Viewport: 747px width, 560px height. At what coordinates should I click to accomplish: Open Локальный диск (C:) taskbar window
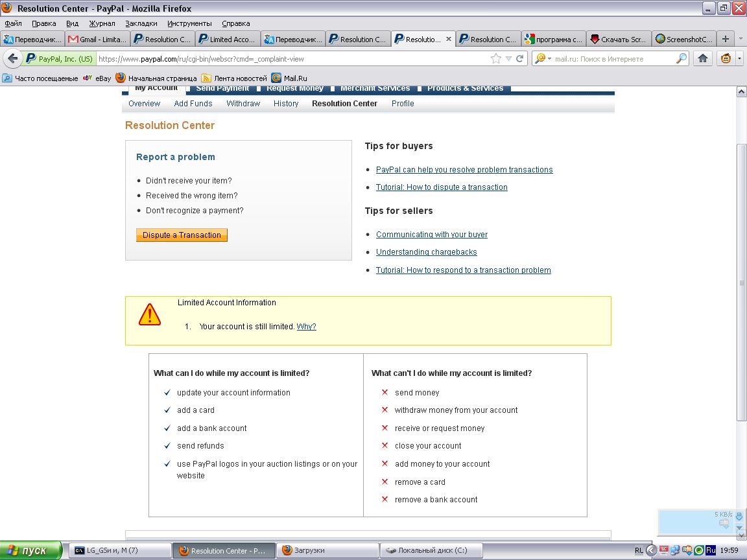(x=431, y=550)
